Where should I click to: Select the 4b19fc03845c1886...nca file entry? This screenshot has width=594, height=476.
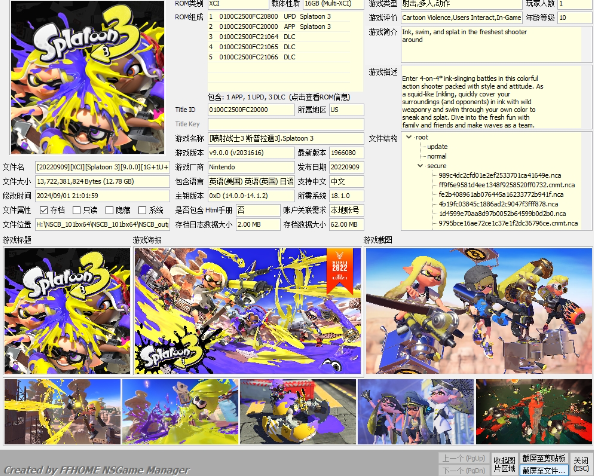(x=498, y=204)
